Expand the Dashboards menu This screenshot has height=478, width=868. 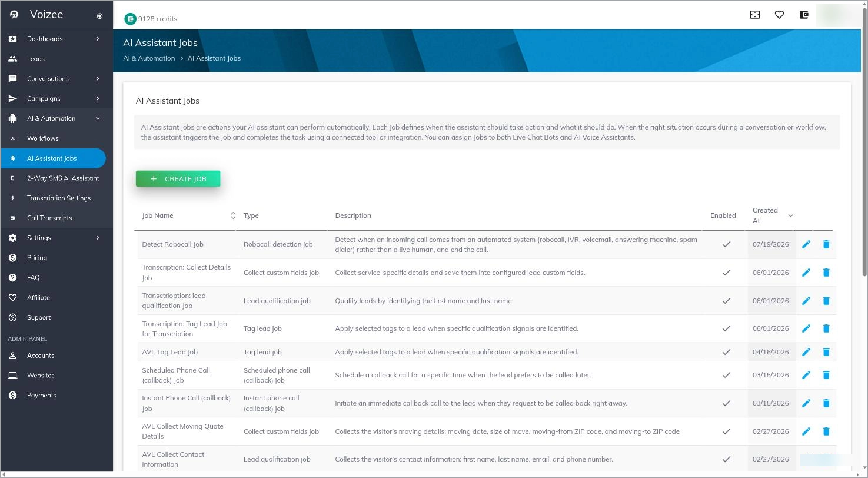56,39
